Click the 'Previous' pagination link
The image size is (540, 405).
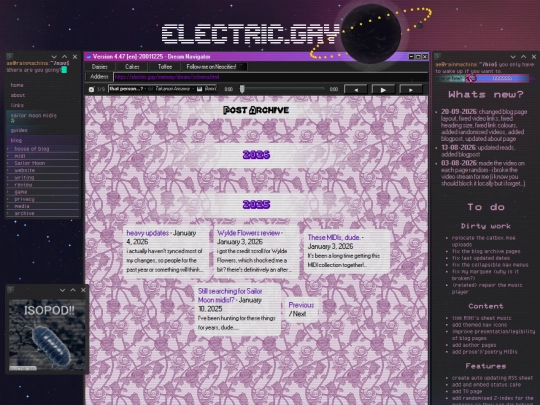(x=301, y=305)
